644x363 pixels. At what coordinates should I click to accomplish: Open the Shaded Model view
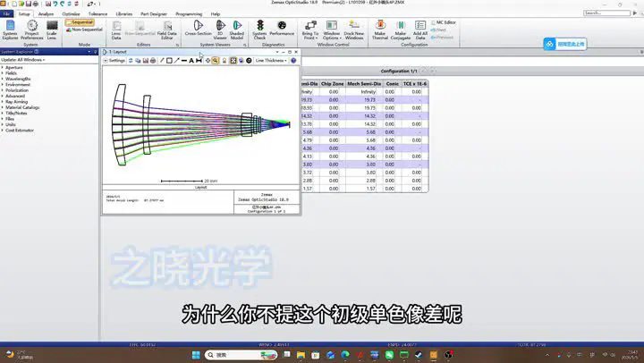coord(236,30)
